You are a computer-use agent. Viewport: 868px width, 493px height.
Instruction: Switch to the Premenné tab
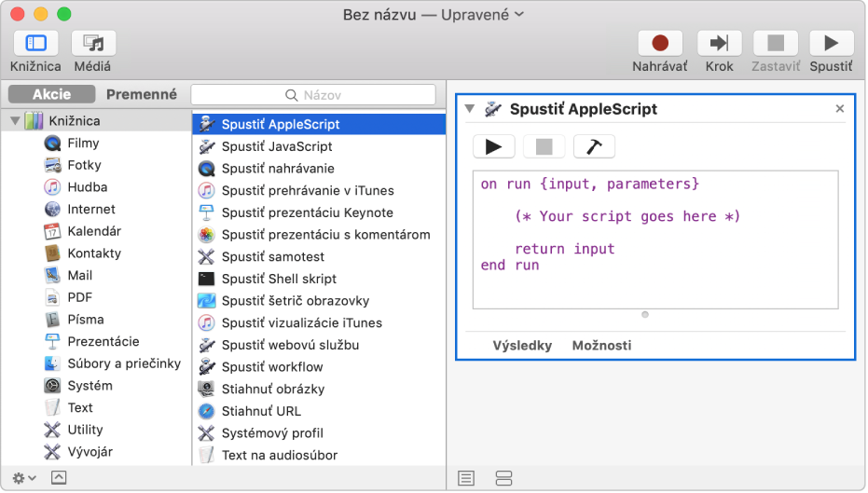pyautogui.click(x=142, y=95)
